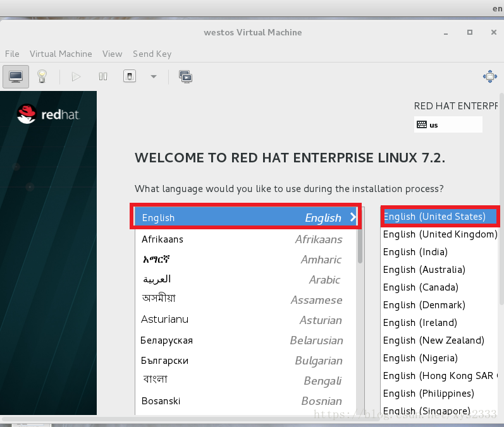Toggle fullscreen console view icon
504x427 pixels.
490,76
